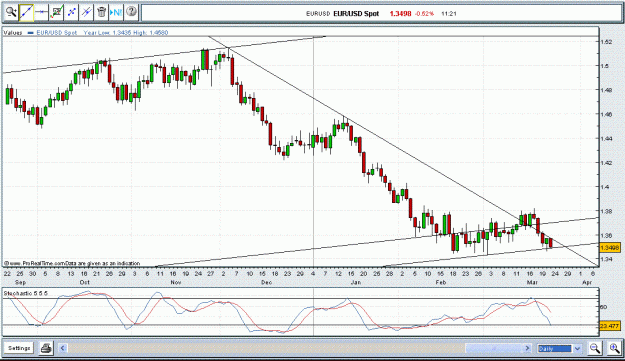Select the trend line drawing tool
The height and width of the screenshot is (361, 625).
[26, 12]
